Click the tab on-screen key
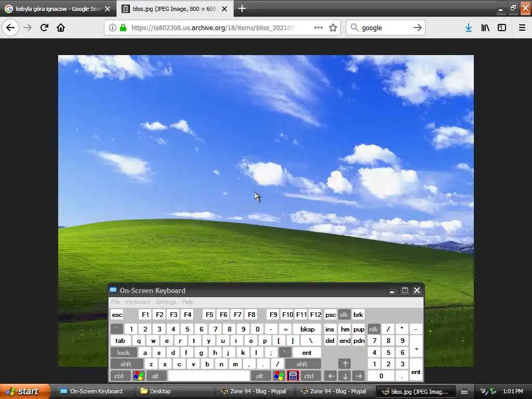The image size is (532, 399). (x=120, y=341)
